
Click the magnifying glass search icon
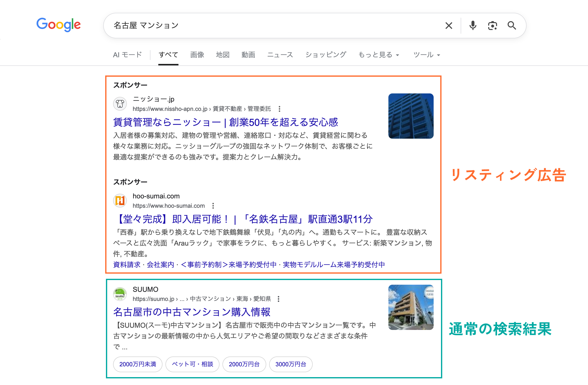[512, 26]
